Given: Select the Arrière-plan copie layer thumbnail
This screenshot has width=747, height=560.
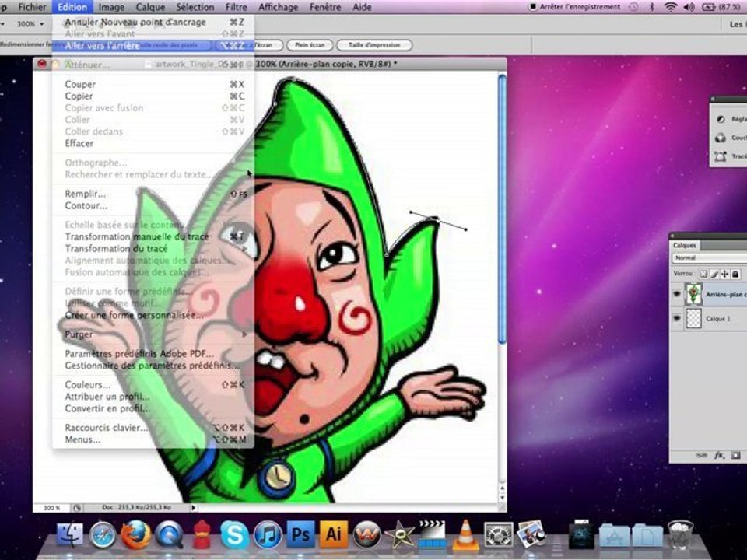Looking at the screenshot, I should (693, 294).
